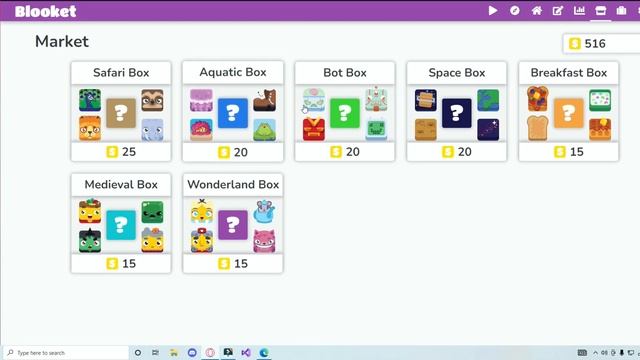This screenshot has height=360, width=640.
Task: Open the Medieval Box
Action: click(x=121, y=223)
